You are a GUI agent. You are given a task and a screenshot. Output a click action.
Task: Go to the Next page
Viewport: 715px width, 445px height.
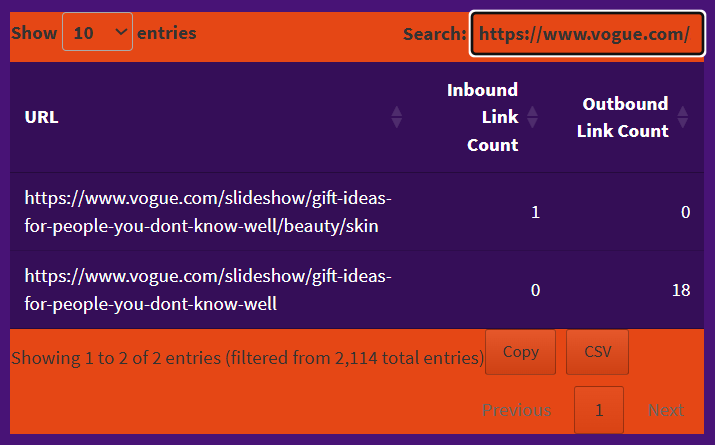tap(666, 410)
